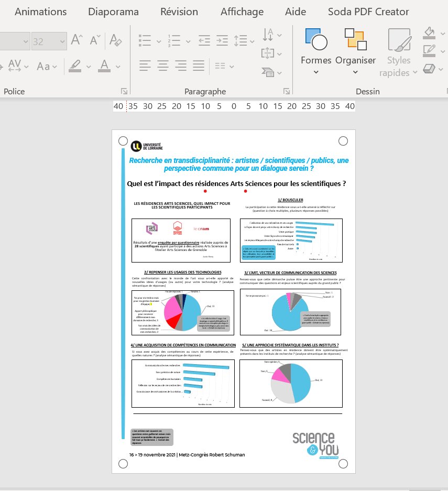Clear all formatting with the eraser A icon

pyautogui.click(x=115, y=40)
